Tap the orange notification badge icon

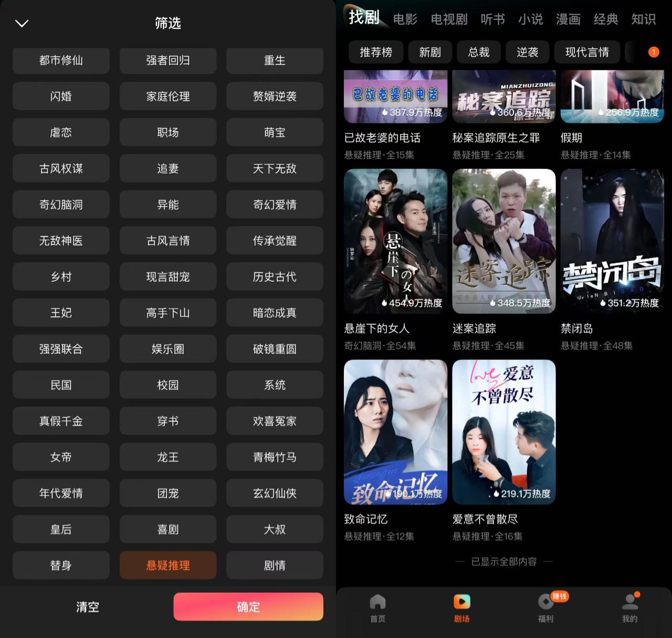pyautogui.click(x=654, y=52)
